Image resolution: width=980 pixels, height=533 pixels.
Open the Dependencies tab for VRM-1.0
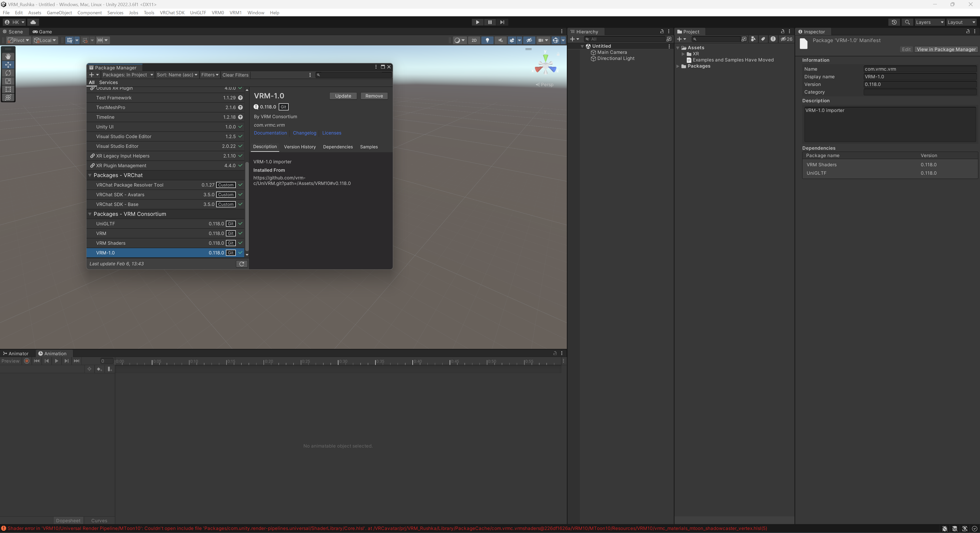[338, 147]
